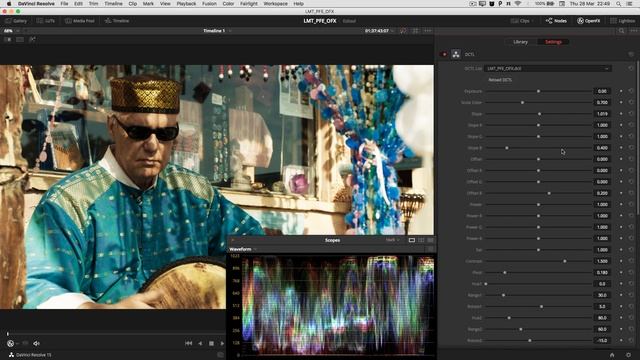Click the OpenFX search magnifier icon
This screenshot has height=360, width=640.
621,31
